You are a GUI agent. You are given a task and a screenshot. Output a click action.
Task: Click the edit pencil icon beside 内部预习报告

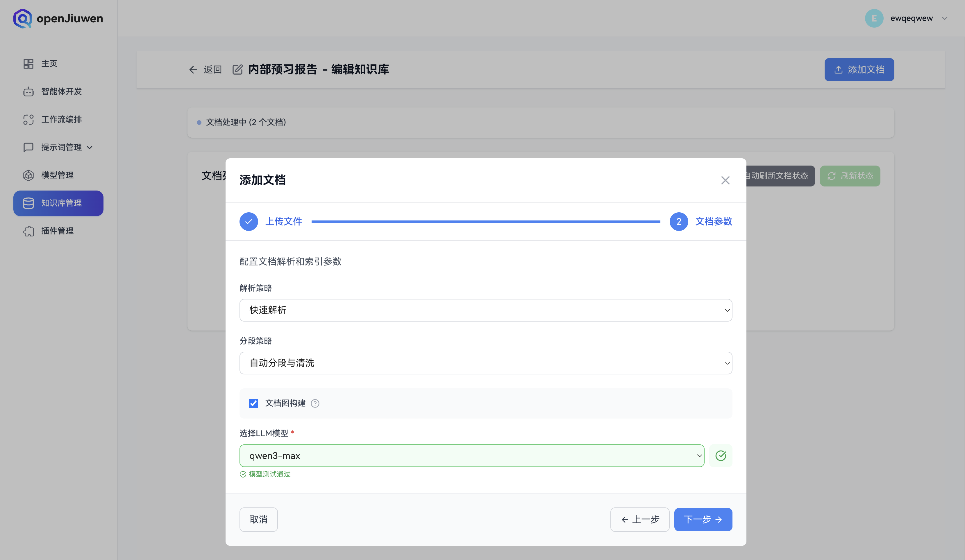coord(237,70)
